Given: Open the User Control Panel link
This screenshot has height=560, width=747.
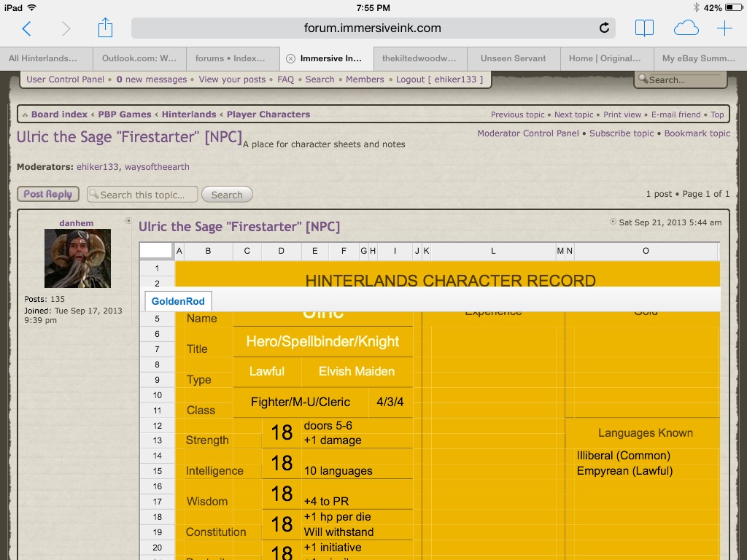Looking at the screenshot, I should (x=66, y=79).
